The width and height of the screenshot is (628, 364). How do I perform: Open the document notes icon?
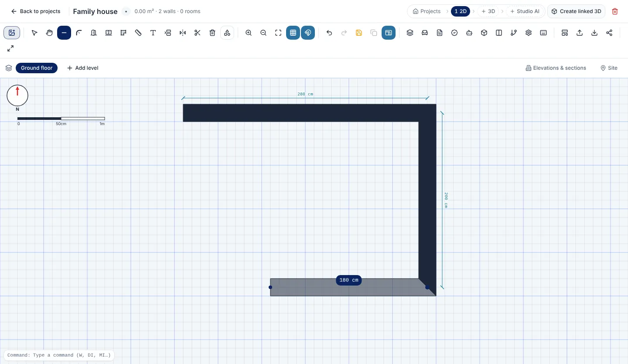click(x=440, y=33)
